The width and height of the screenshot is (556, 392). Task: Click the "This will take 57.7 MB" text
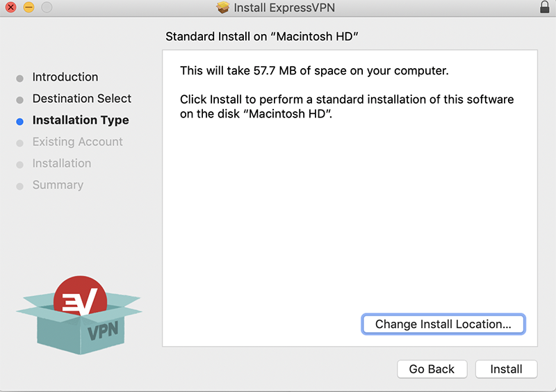point(314,71)
